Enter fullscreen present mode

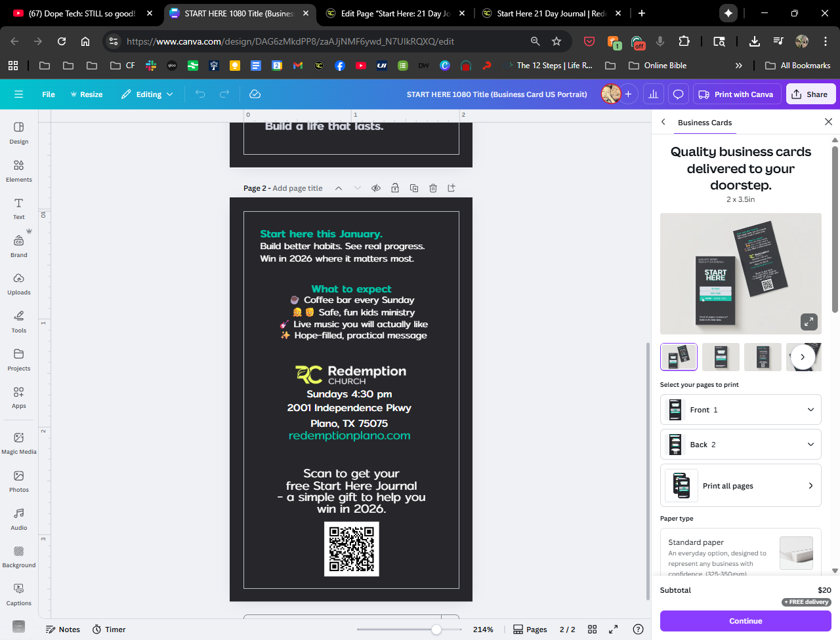tap(613, 630)
